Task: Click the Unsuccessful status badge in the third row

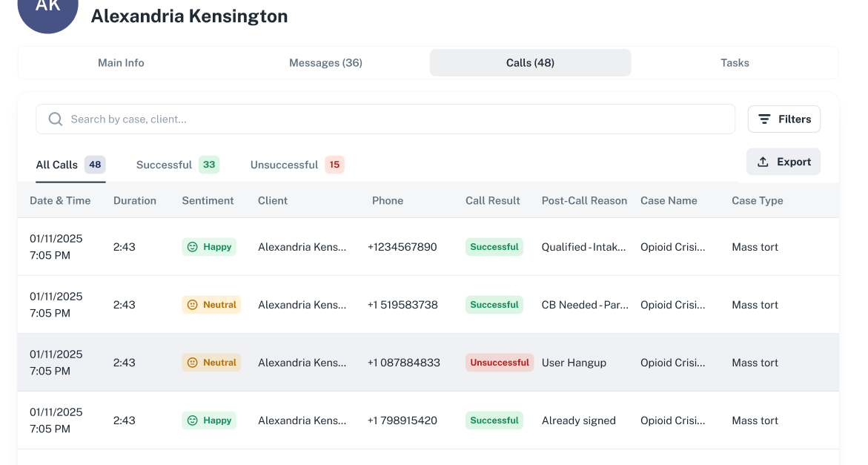Action: [x=500, y=362]
